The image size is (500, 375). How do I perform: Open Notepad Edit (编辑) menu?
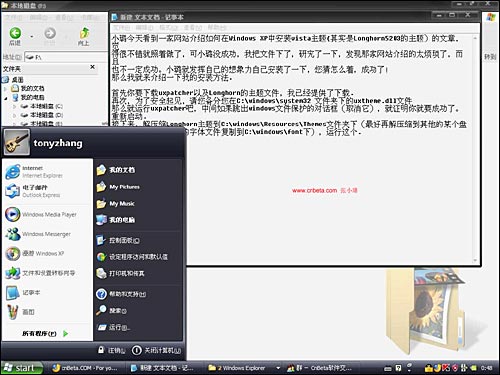tap(145, 27)
